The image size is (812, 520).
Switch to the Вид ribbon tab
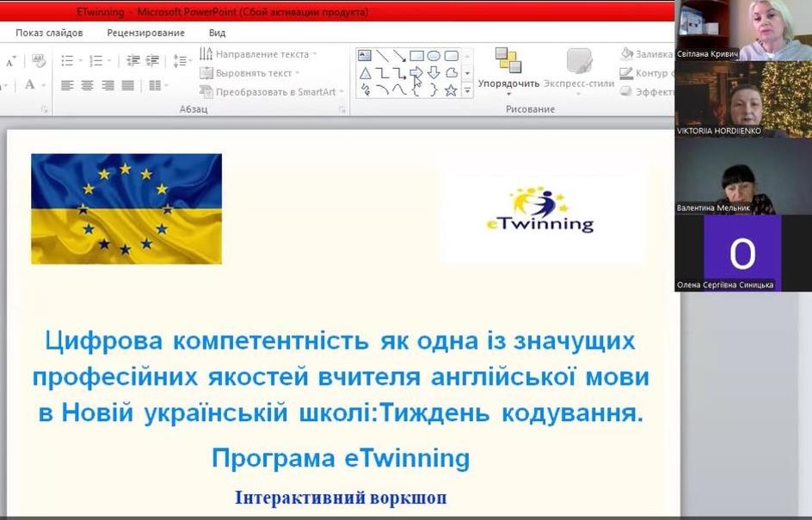tap(218, 33)
